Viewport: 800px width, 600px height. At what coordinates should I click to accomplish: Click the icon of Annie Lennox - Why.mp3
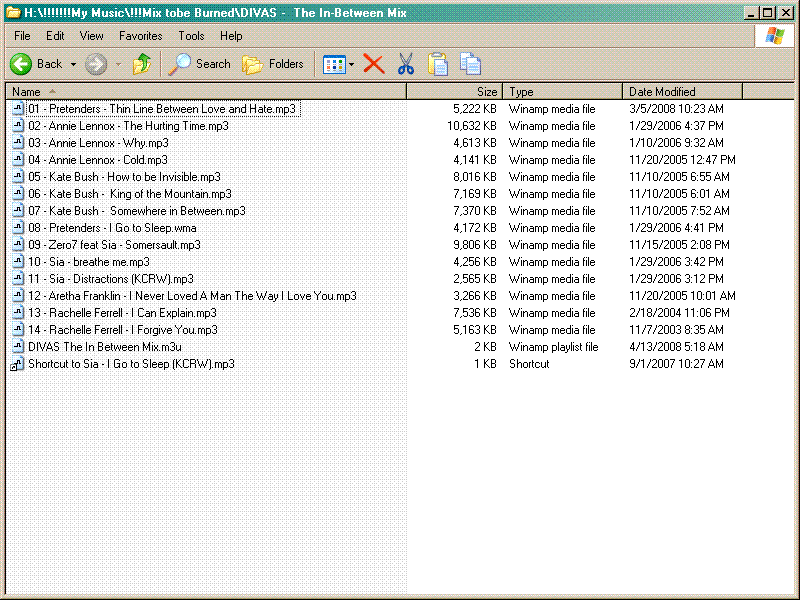click(x=18, y=143)
